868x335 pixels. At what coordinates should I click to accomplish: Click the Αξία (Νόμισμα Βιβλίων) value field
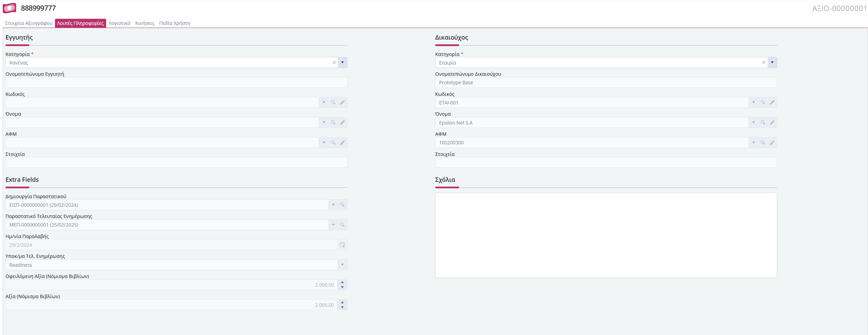[171, 305]
